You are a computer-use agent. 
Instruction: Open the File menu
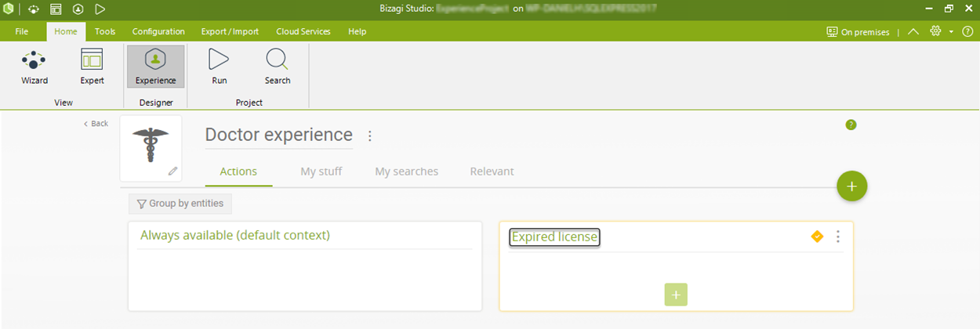point(22,32)
